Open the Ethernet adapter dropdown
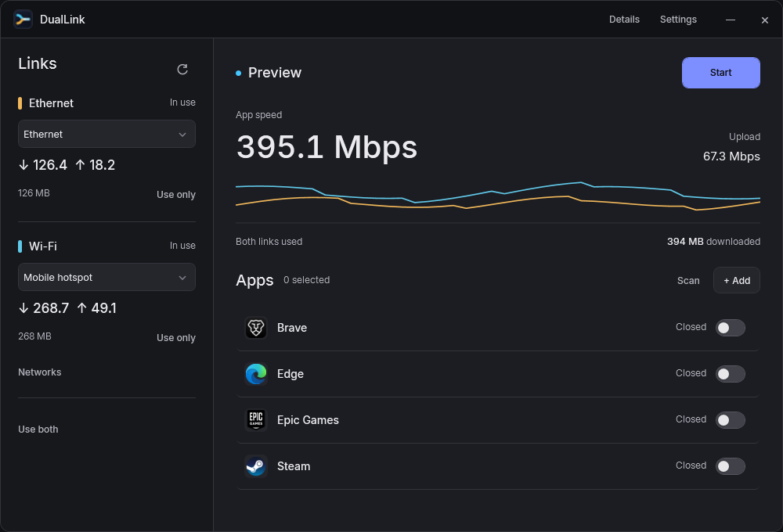The width and height of the screenshot is (783, 532). click(x=106, y=134)
